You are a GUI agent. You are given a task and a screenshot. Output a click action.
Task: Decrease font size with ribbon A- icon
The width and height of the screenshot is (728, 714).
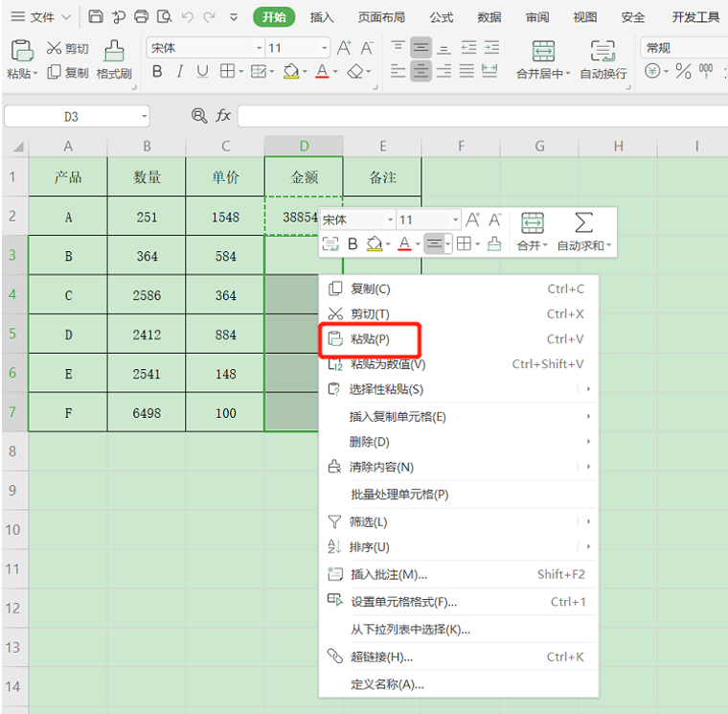(x=367, y=47)
